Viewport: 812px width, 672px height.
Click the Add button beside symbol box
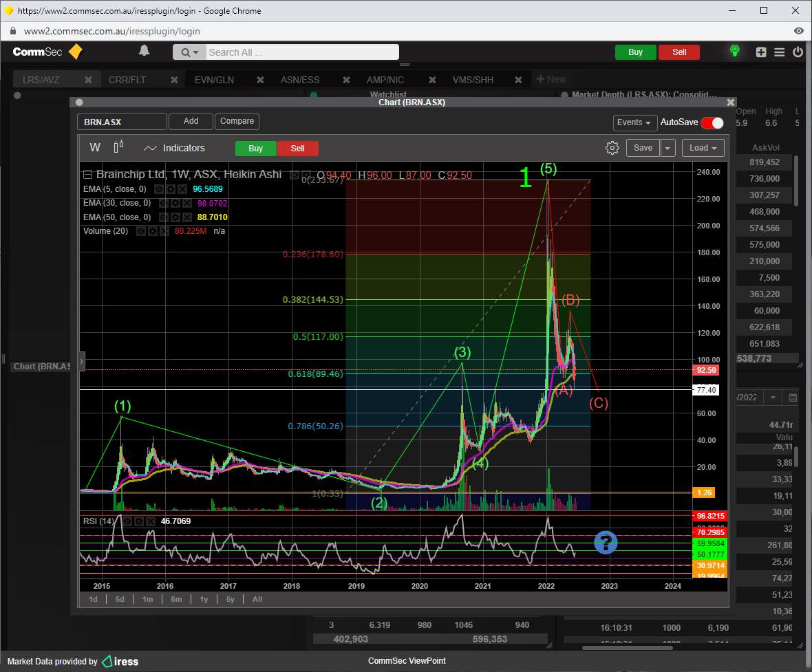(x=191, y=121)
